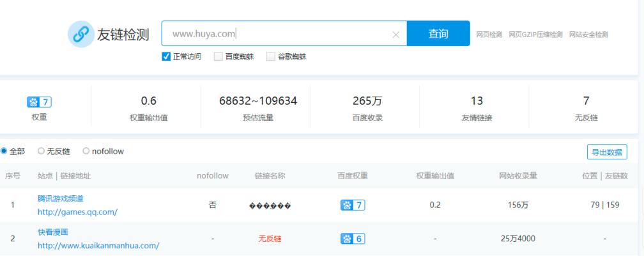Click the 位置 | 友链数 column header
Viewport: 644px width, 256px height.
coord(605,176)
